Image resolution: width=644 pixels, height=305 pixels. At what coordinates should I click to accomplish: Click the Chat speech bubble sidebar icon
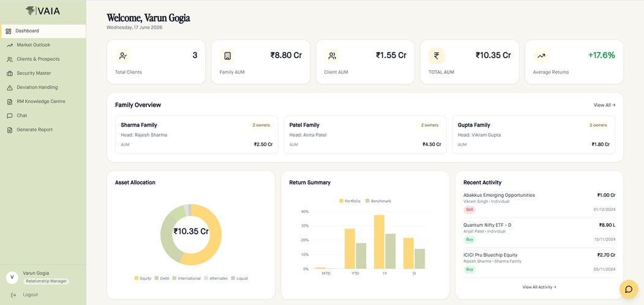[9, 116]
